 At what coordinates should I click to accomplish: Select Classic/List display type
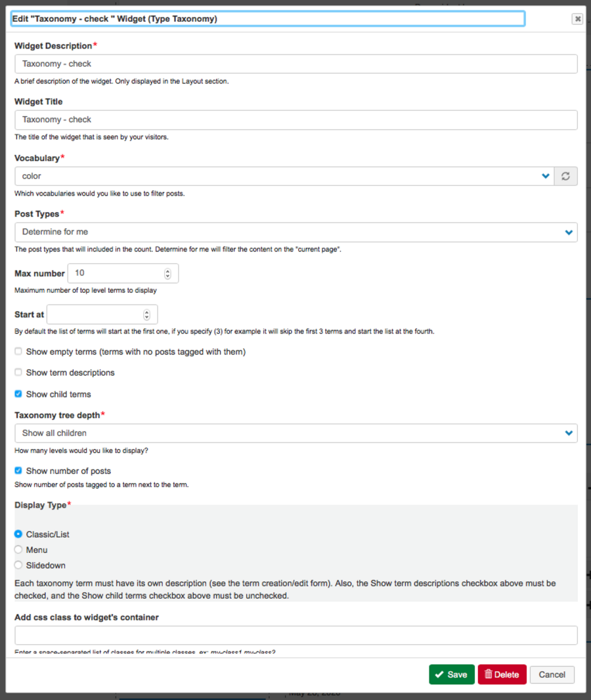(18, 534)
